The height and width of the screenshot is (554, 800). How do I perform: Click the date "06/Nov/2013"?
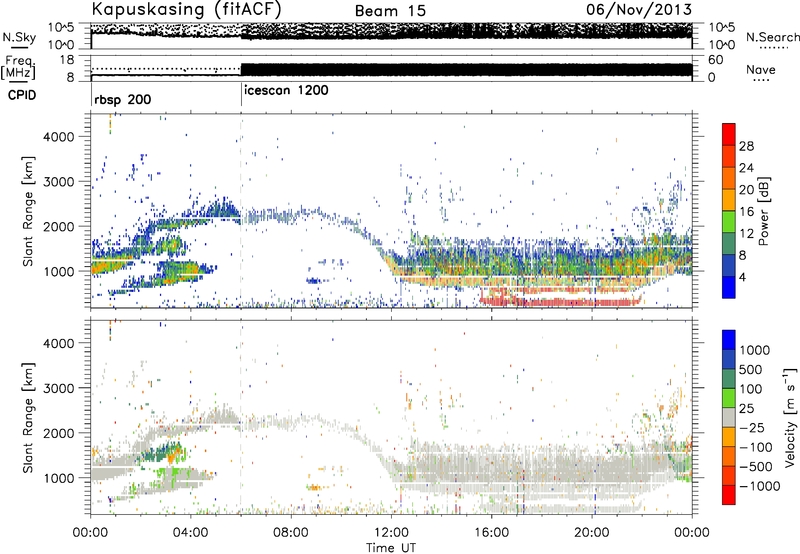point(639,9)
